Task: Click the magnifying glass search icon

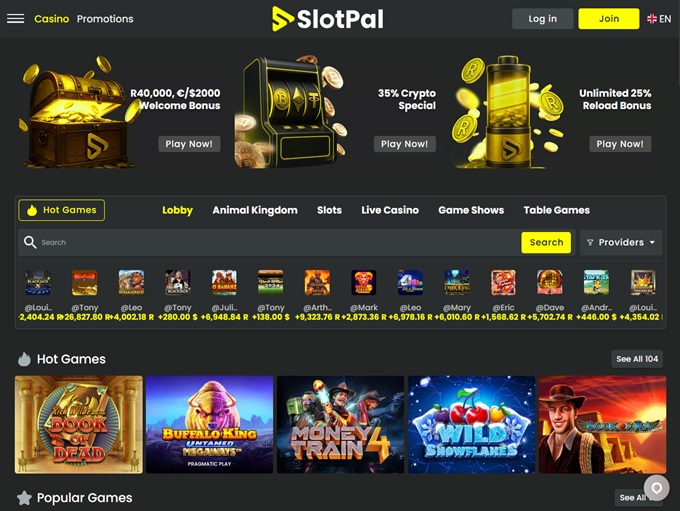Action: 30,242
